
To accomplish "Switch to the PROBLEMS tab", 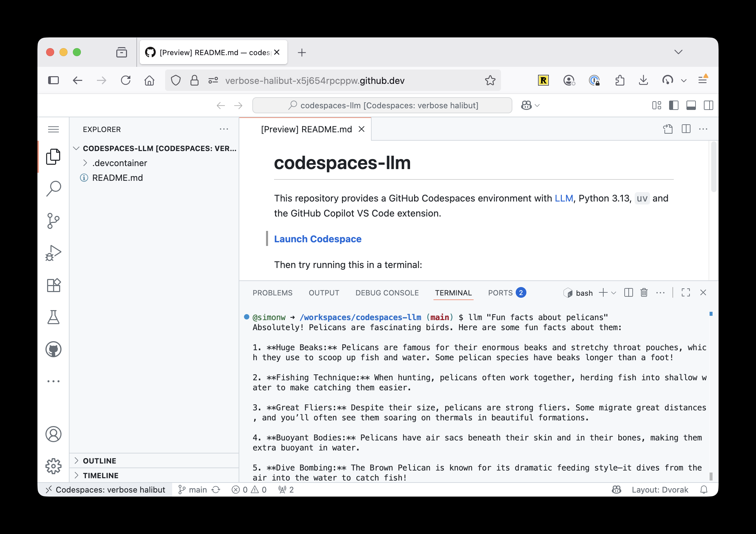I will pos(272,293).
